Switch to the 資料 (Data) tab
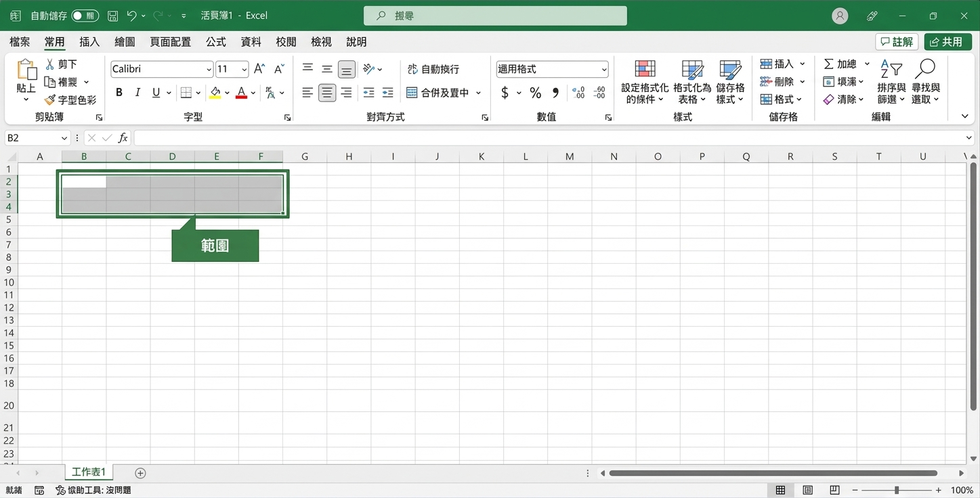The height and width of the screenshot is (498, 980). tap(251, 42)
